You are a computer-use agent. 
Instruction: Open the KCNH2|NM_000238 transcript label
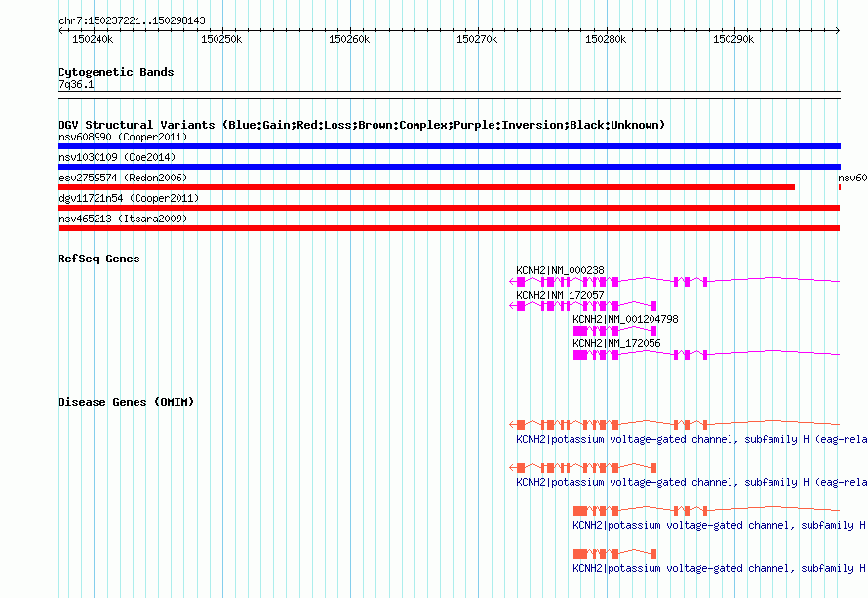pyautogui.click(x=560, y=270)
